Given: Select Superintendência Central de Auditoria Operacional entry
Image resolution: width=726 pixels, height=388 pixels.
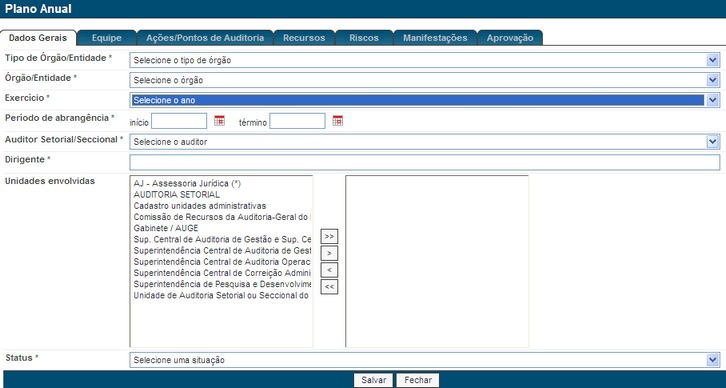Looking at the screenshot, I should (222, 262).
